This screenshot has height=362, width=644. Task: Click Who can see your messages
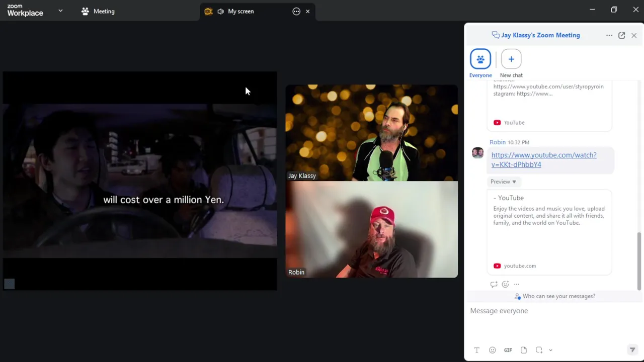coord(554,296)
